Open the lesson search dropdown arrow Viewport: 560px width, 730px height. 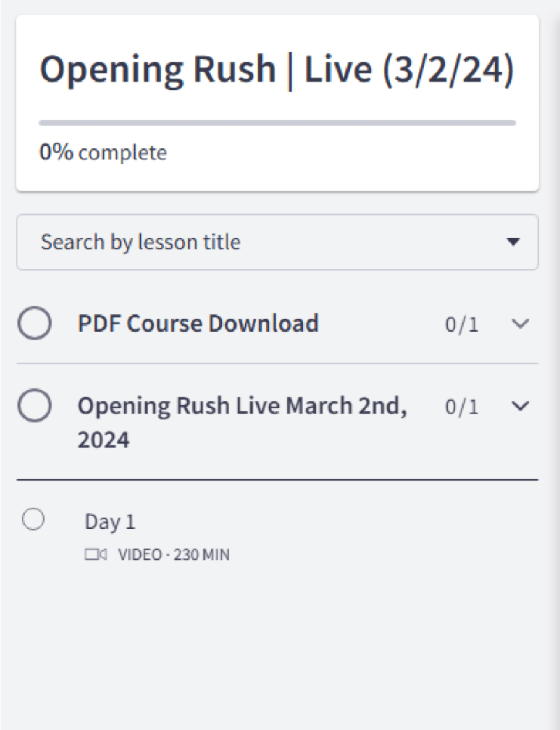(x=513, y=243)
